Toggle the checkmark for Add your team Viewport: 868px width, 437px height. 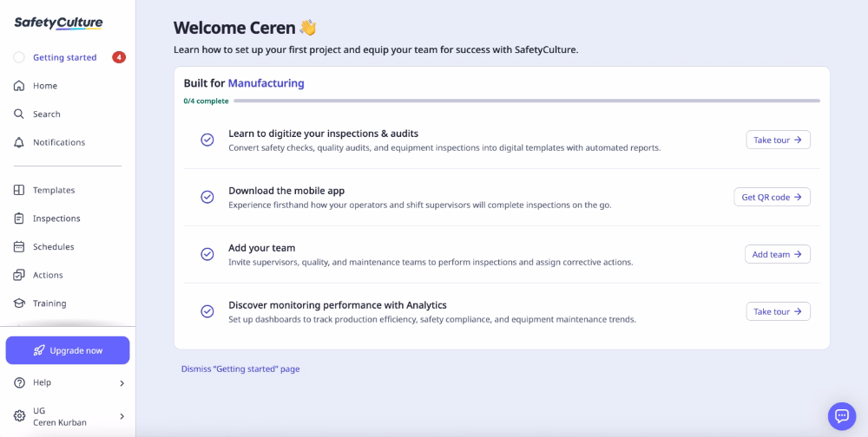click(207, 254)
